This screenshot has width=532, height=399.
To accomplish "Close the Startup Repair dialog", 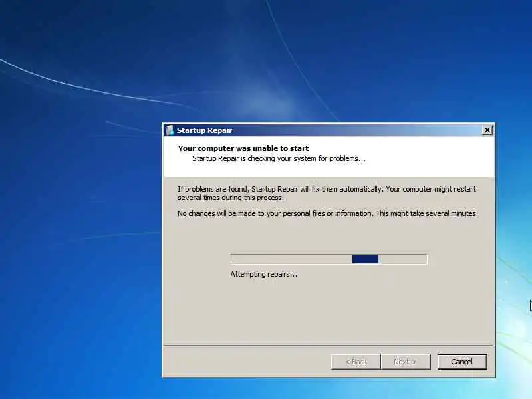I will [487, 130].
